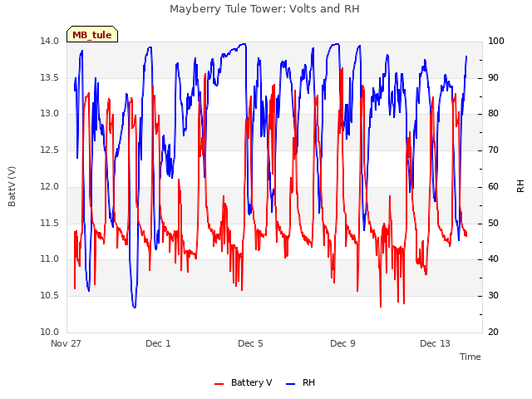The image size is (532, 399).
Task: Click the 80 RH axis value
Action: (x=493, y=114)
